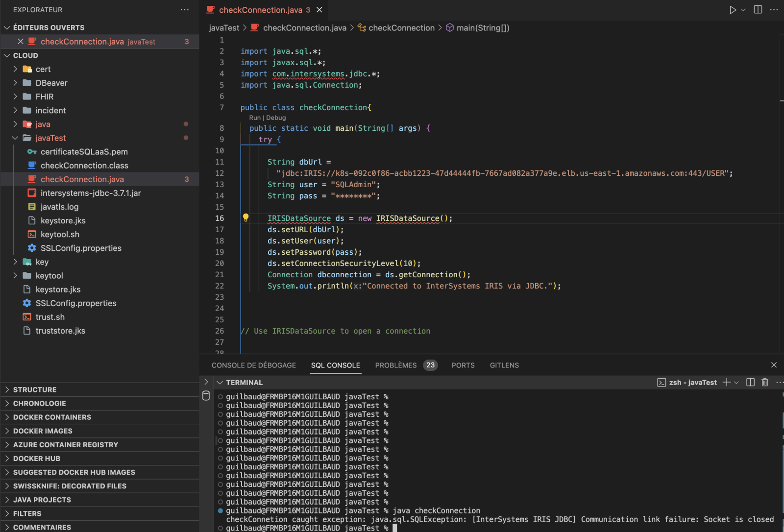Split the terminal panel
The image size is (784, 532).
coord(750,382)
